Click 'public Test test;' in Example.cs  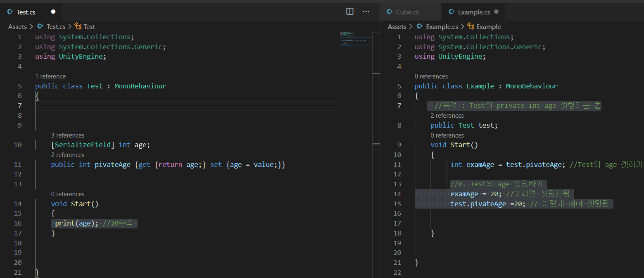pyautogui.click(x=464, y=126)
